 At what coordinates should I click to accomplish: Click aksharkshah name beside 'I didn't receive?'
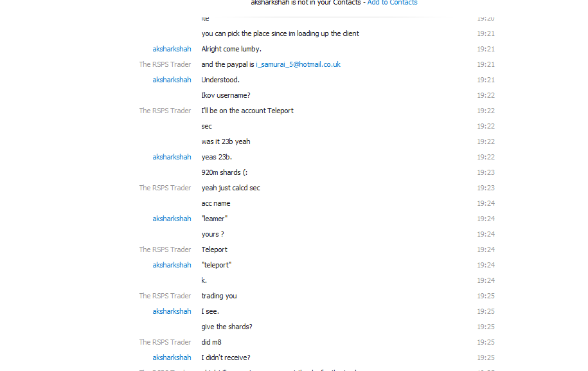coord(172,358)
